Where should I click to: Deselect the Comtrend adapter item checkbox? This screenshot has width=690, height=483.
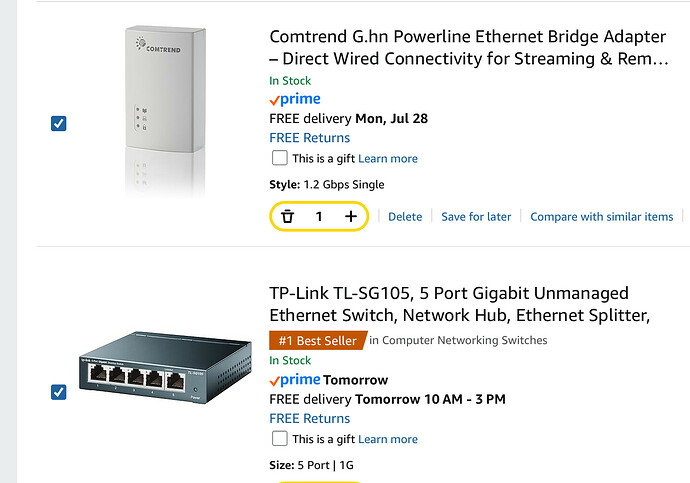tap(58, 124)
